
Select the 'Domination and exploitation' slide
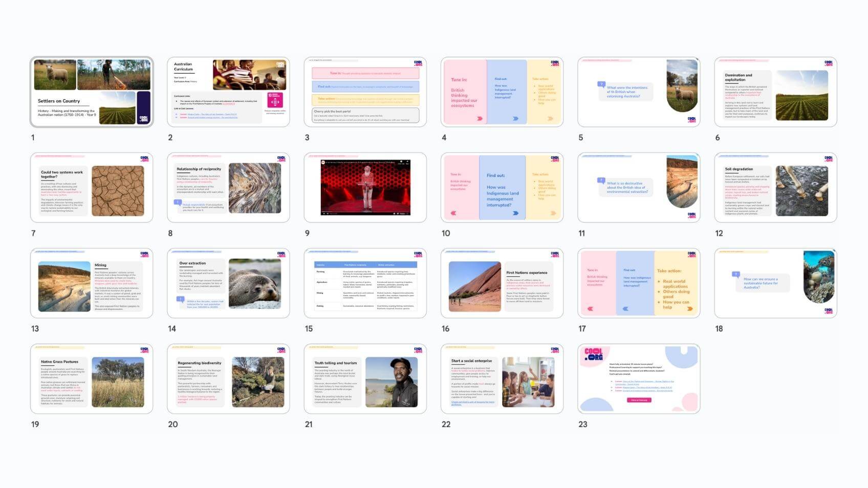775,92
